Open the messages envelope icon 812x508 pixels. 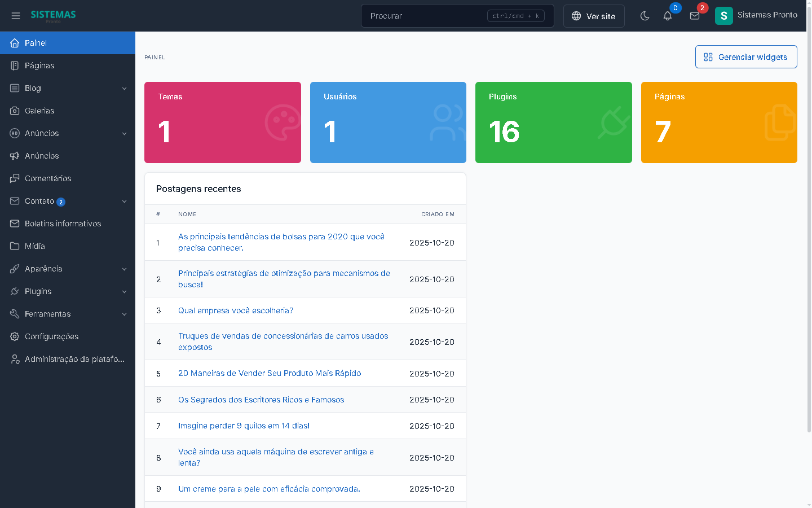click(695, 16)
